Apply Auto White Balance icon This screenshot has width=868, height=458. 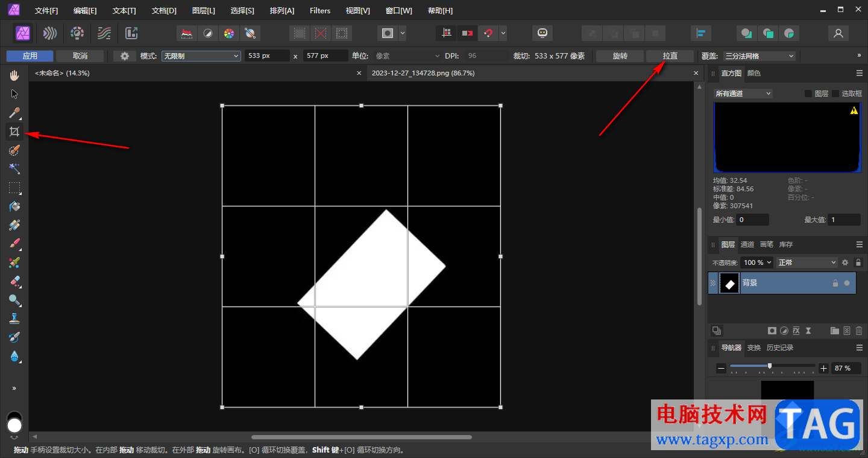tap(250, 33)
